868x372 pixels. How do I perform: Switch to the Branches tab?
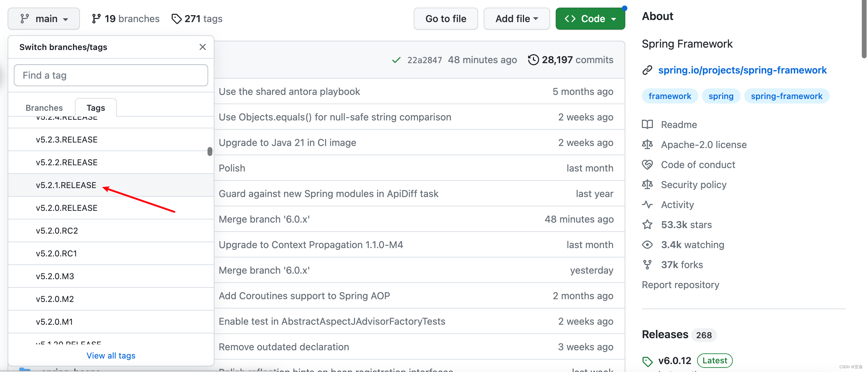coord(44,108)
